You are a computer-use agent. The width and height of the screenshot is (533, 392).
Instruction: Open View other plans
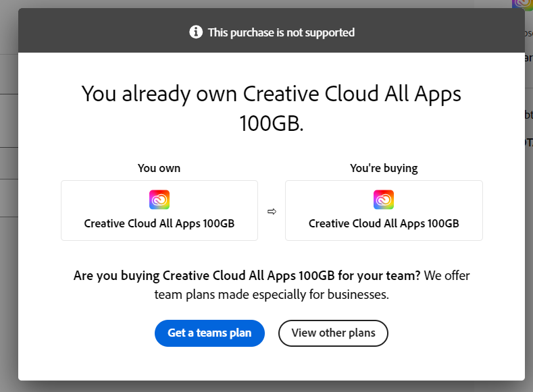[x=333, y=333]
